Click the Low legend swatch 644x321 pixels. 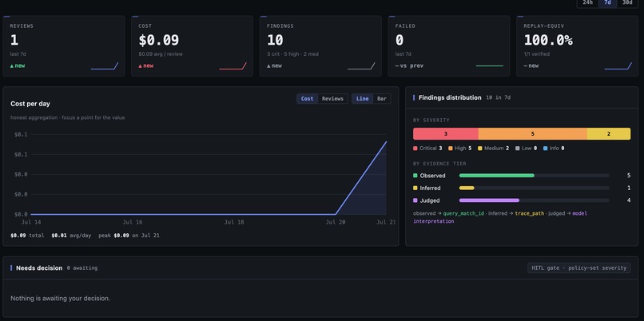tap(518, 149)
